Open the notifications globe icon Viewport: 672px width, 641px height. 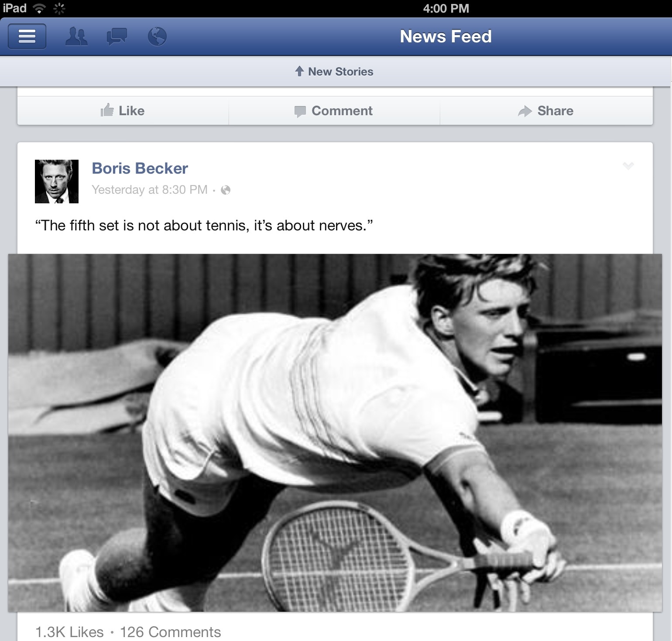157,37
